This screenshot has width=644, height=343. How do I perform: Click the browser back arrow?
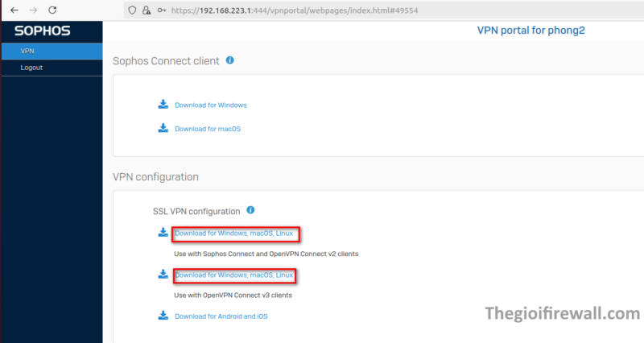(x=14, y=10)
